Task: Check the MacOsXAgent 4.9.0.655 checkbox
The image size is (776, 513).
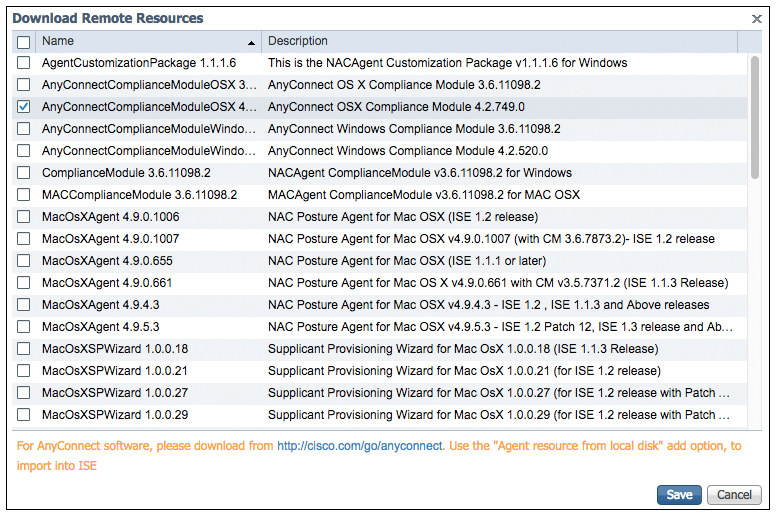Action: coord(23,261)
